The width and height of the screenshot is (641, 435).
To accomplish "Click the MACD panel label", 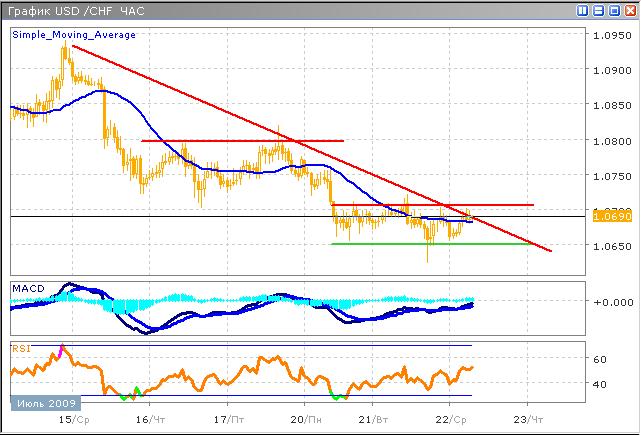I will coord(28,288).
